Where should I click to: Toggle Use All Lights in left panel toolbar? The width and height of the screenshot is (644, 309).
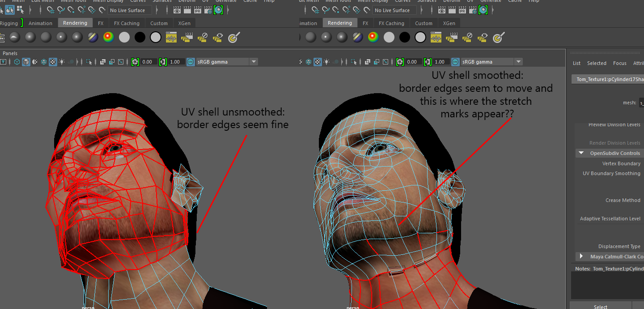tap(62, 62)
